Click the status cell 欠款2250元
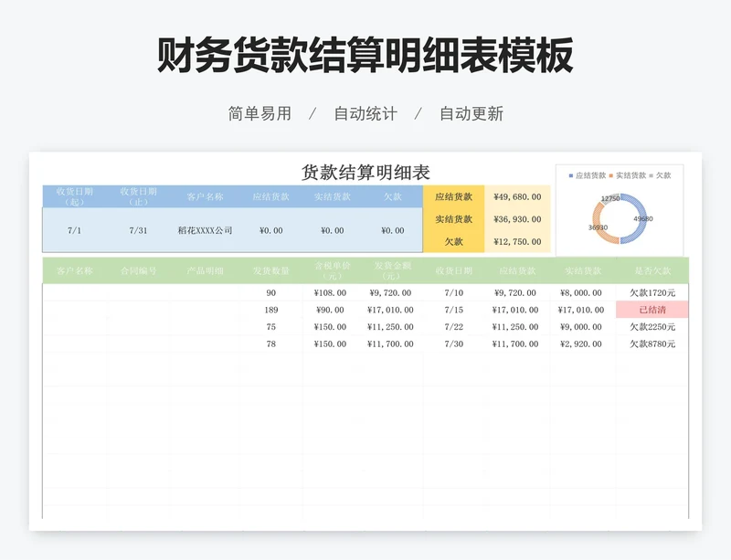731x560 pixels. pos(652,327)
